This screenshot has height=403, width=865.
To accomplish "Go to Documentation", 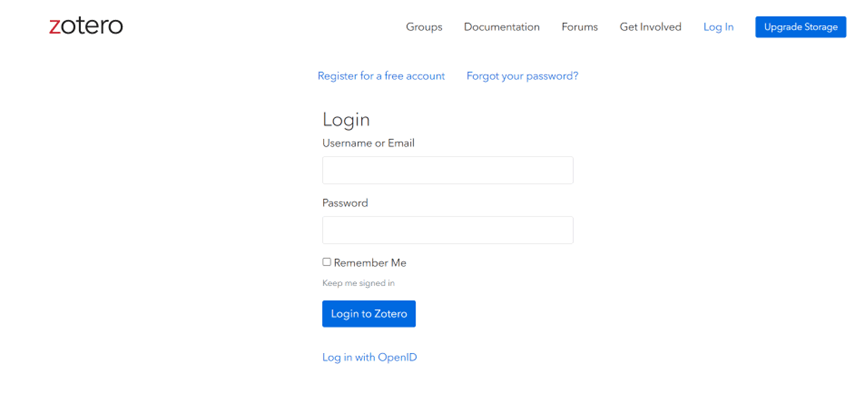I will pos(501,27).
